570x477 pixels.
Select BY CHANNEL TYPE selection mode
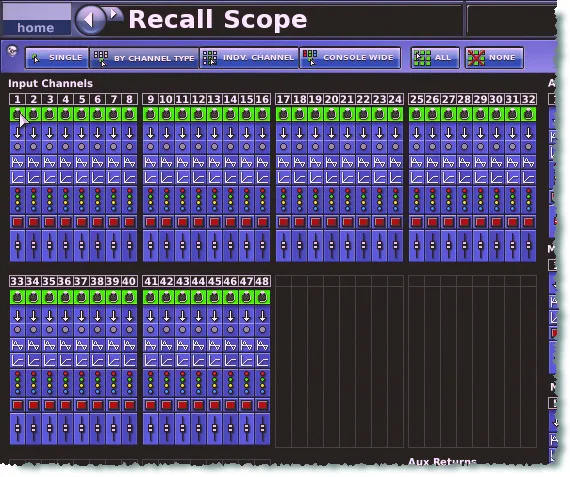[x=144, y=58]
